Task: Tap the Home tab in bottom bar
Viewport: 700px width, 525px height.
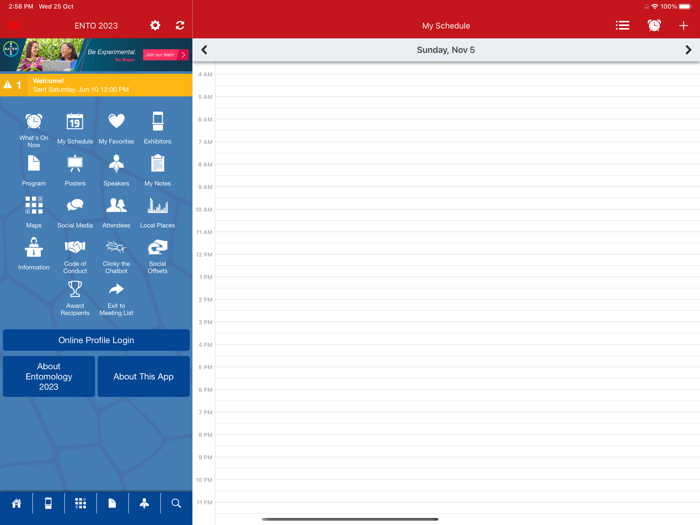Action: click(x=17, y=504)
